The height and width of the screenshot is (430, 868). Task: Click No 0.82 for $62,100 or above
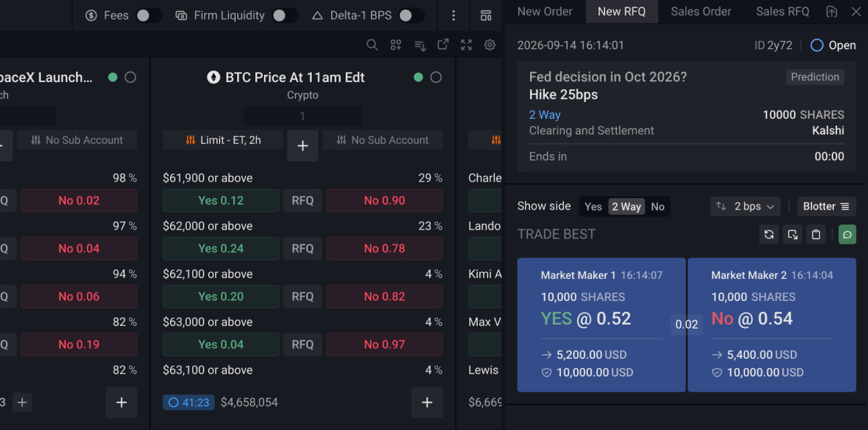[x=384, y=296]
